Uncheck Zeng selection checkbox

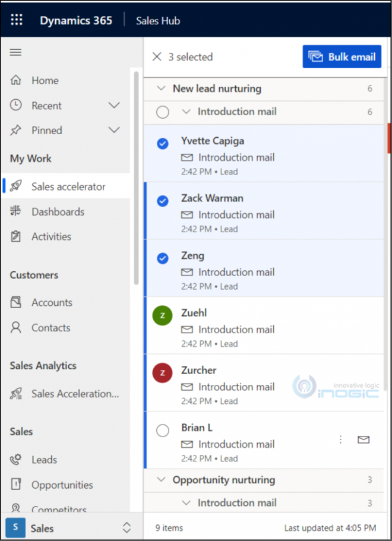point(163,258)
